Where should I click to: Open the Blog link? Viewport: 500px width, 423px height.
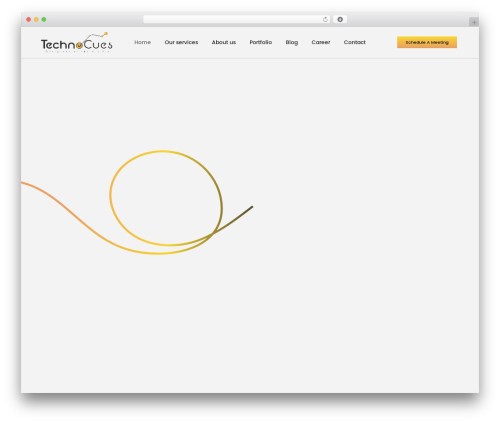(292, 42)
